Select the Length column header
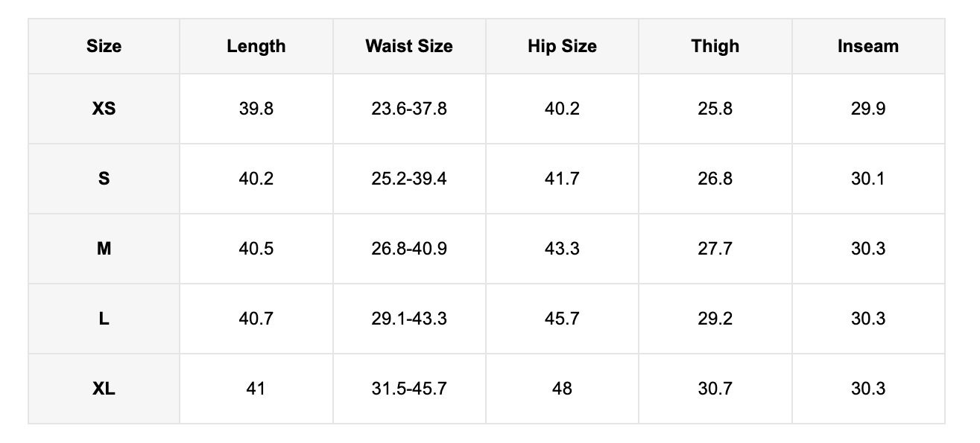Viewport: 980px width, 443px height. [x=256, y=46]
